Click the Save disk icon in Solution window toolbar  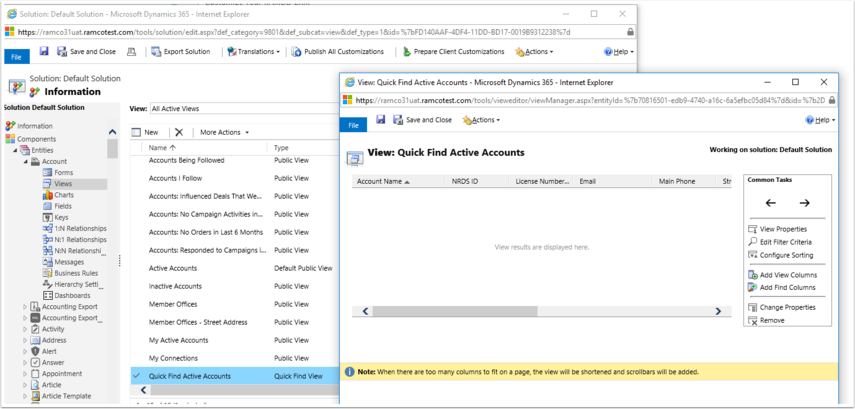point(44,51)
